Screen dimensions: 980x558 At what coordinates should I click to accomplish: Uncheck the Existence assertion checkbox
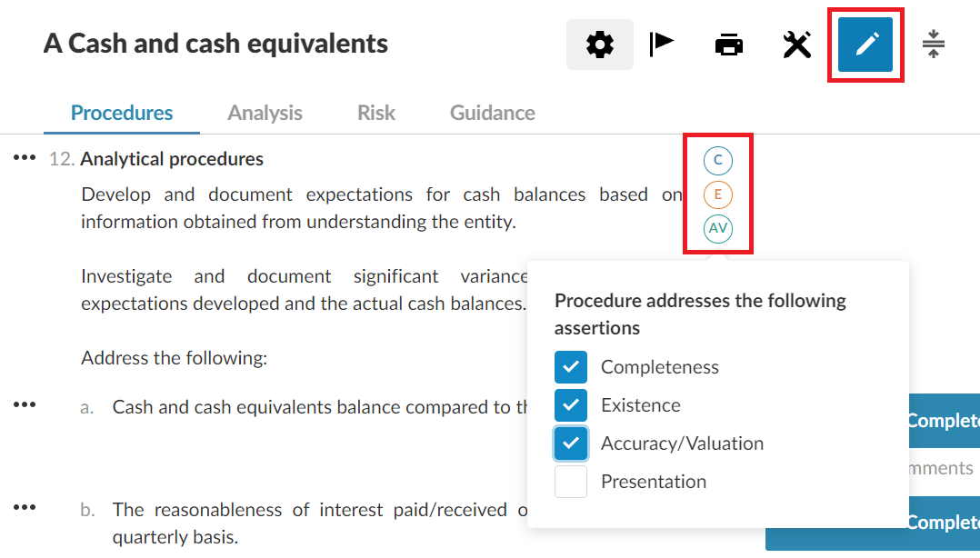tap(571, 405)
